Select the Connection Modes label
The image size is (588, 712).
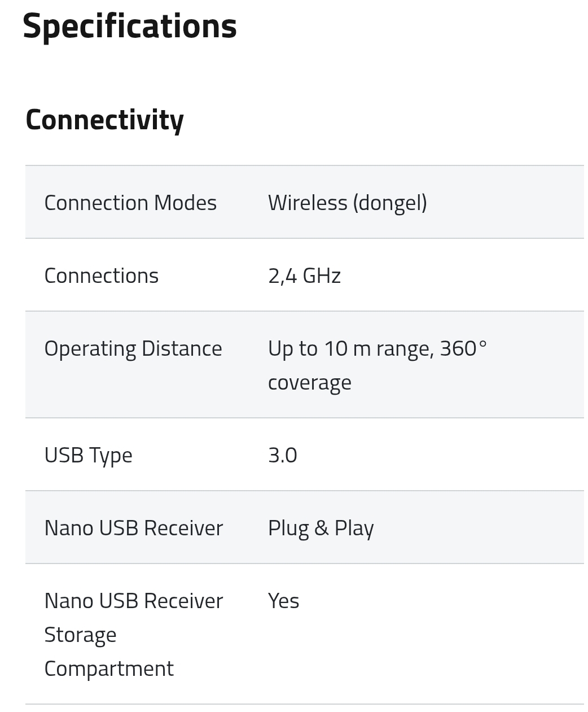(130, 203)
